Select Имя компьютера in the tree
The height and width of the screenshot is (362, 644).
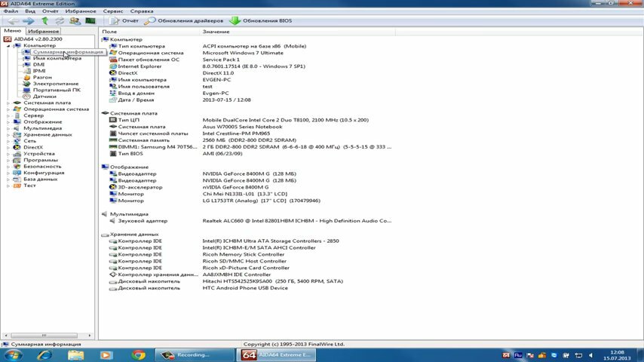click(x=57, y=58)
